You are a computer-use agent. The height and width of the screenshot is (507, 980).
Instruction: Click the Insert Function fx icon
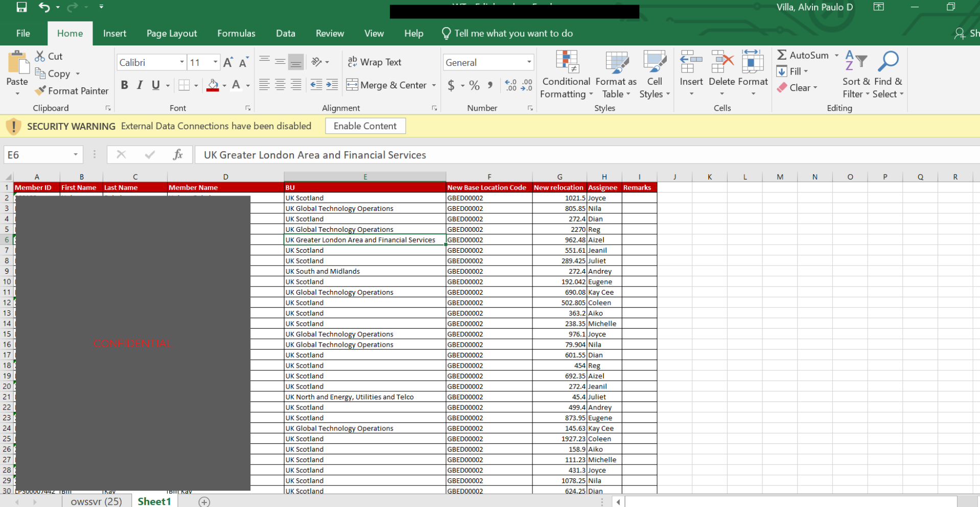[177, 155]
